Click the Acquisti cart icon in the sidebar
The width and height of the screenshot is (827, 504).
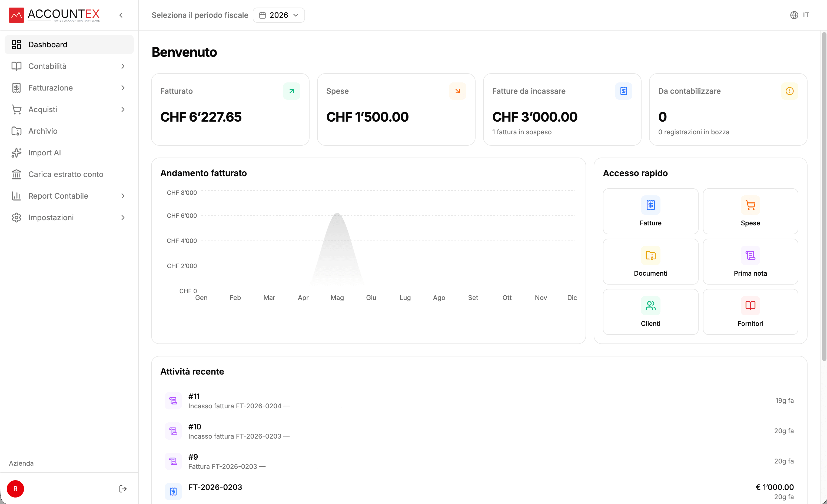click(16, 109)
